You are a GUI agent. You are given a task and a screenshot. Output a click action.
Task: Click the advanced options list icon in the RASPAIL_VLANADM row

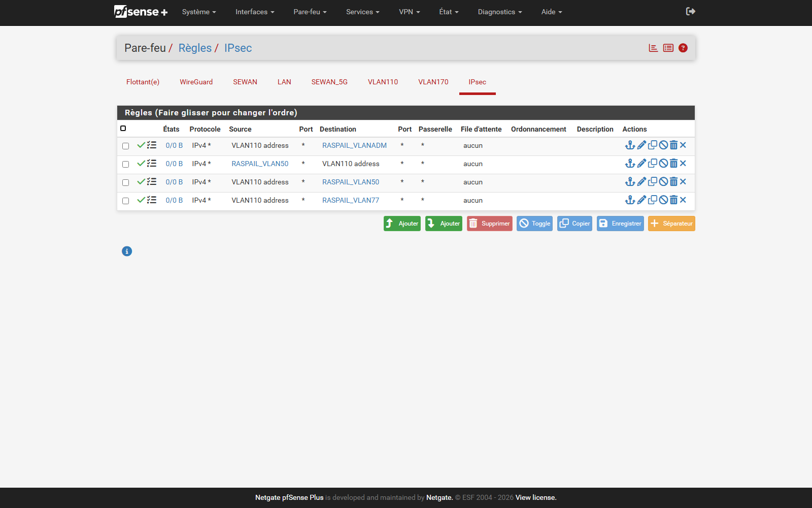click(x=152, y=145)
